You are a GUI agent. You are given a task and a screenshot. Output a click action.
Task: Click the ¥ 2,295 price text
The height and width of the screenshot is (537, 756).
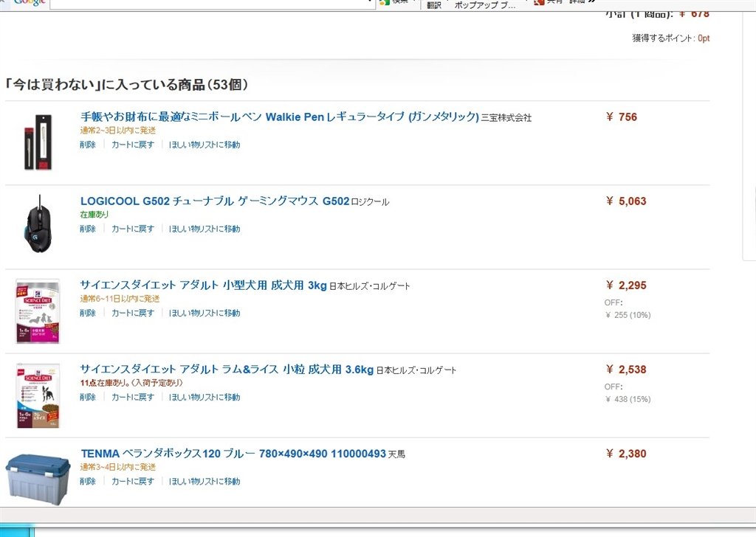626,285
